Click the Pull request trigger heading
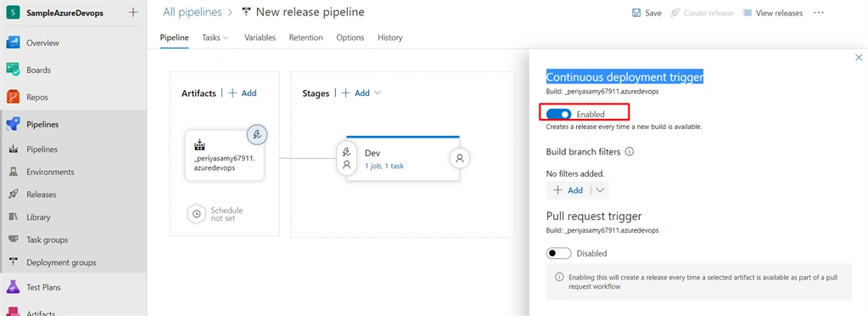This screenshot has height=316, width=868. pos(594,217)
